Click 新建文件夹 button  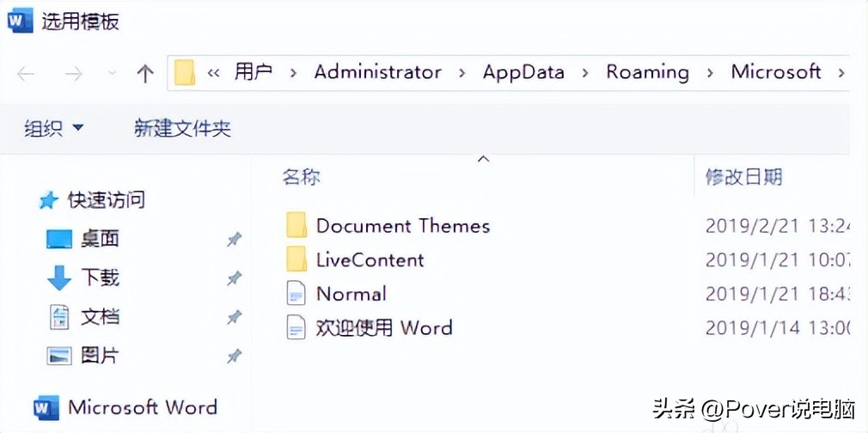182,129
